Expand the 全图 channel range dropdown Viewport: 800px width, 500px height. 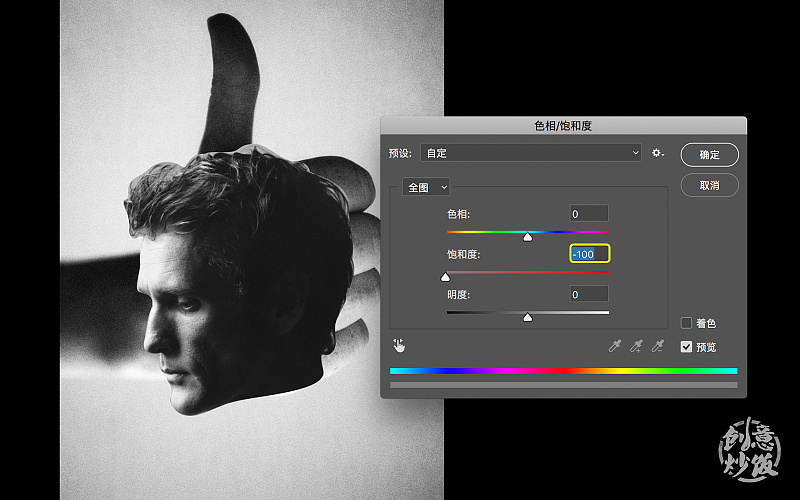tap(427, 187)
